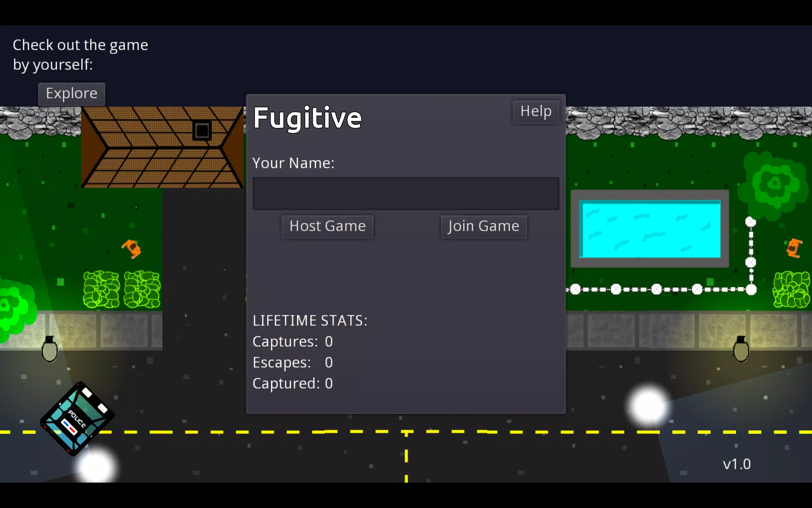This screenshot has width=812, height=508.
Task: Click the Explore button
Action: click(71, 94)
